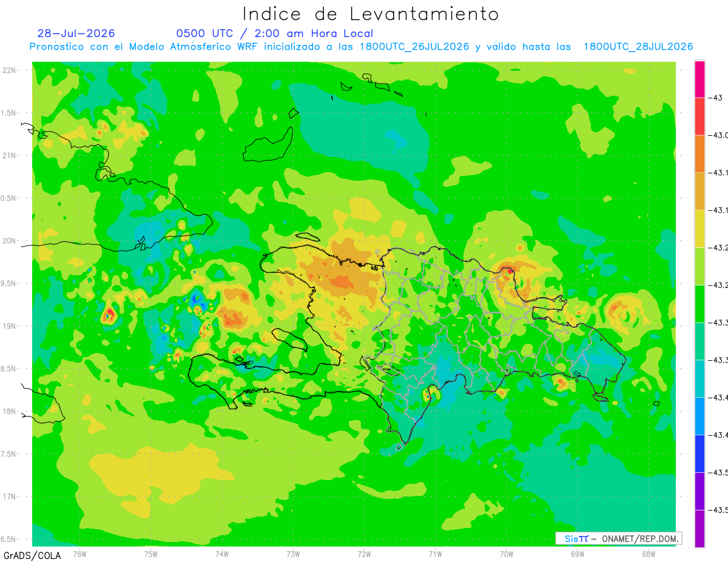Click the -43 top color bar value

[715, 98]
